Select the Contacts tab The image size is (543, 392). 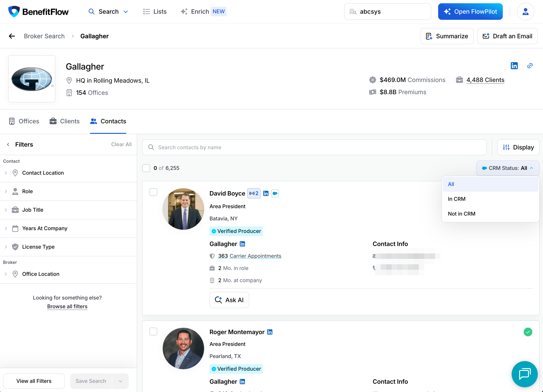pyautogui.click(x=108, y=121)
